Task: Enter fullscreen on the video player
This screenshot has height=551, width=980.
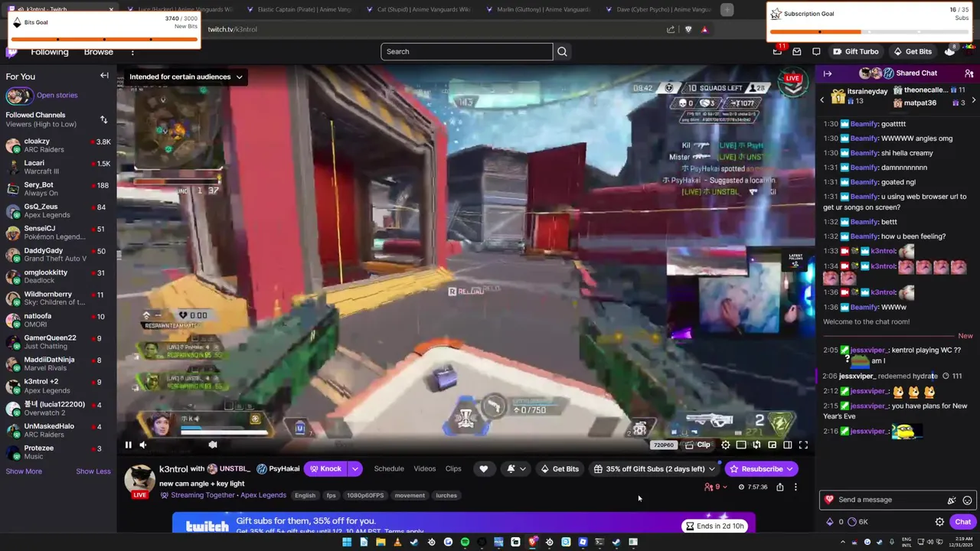Action: (803, 445)
